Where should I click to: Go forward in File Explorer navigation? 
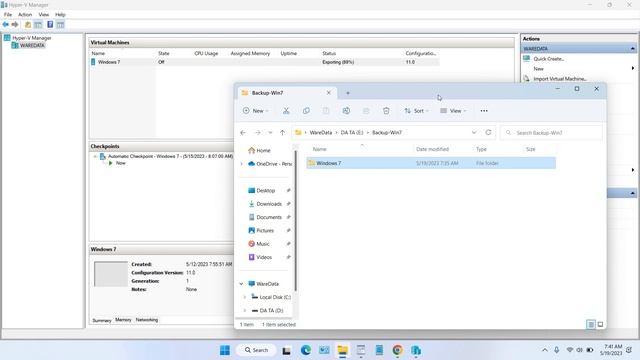(x=258, y=133)
